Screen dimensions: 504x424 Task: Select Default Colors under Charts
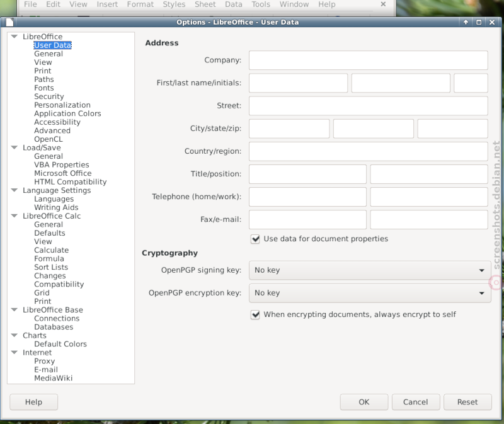60,344
